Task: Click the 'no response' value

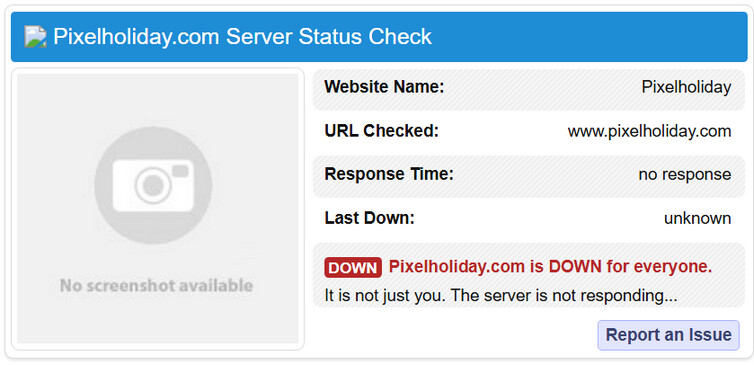Action: coord(685,174)
